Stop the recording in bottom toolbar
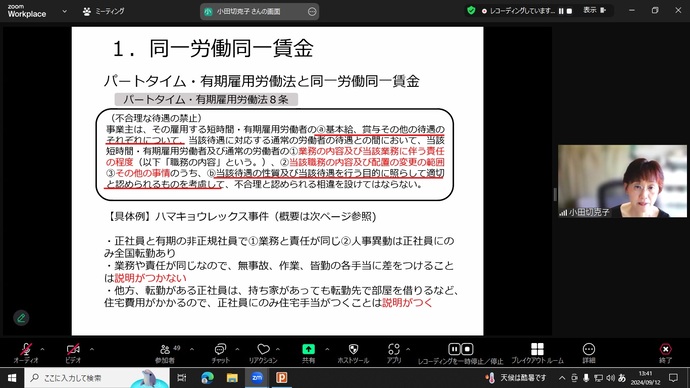This screenshot has width=690, height=388. pyautogui.click(x=467, y=349)
